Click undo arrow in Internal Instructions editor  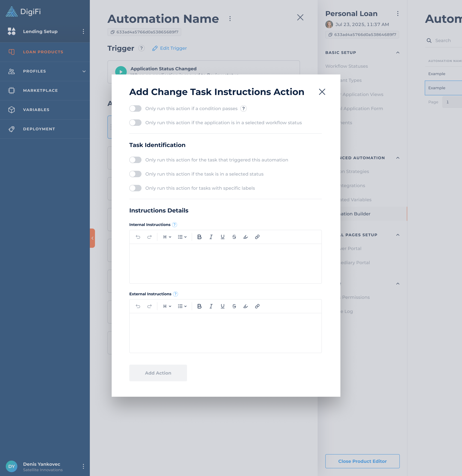138,237
